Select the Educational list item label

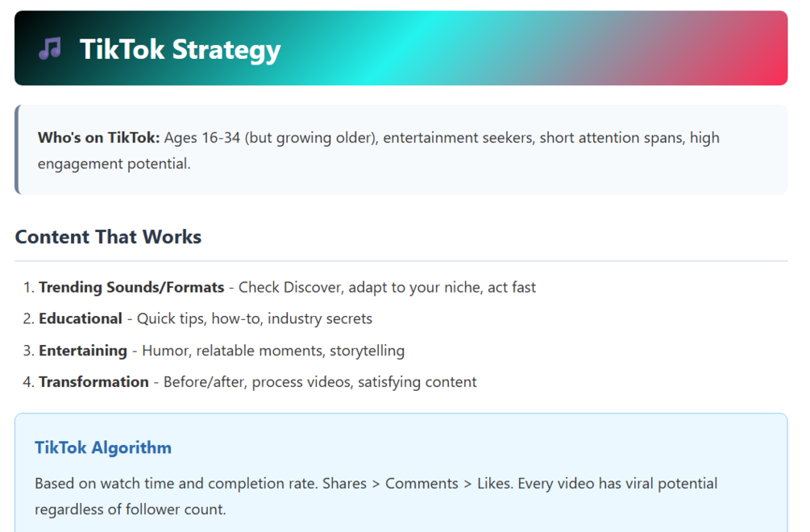81,319
